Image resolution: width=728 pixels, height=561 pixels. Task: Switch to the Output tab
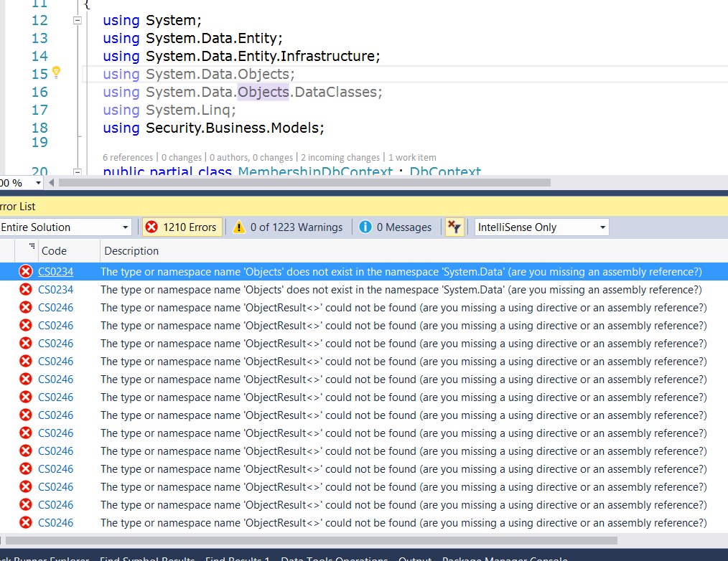click(414, 558)
